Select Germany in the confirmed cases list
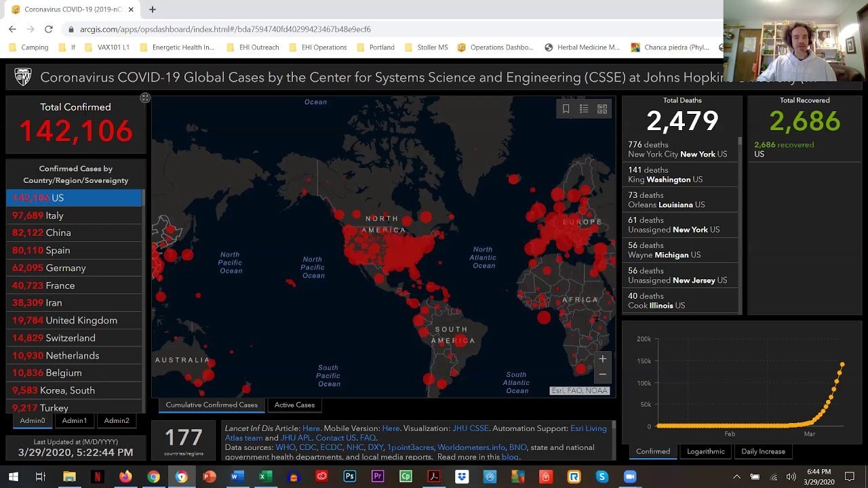 click(75, 268)
